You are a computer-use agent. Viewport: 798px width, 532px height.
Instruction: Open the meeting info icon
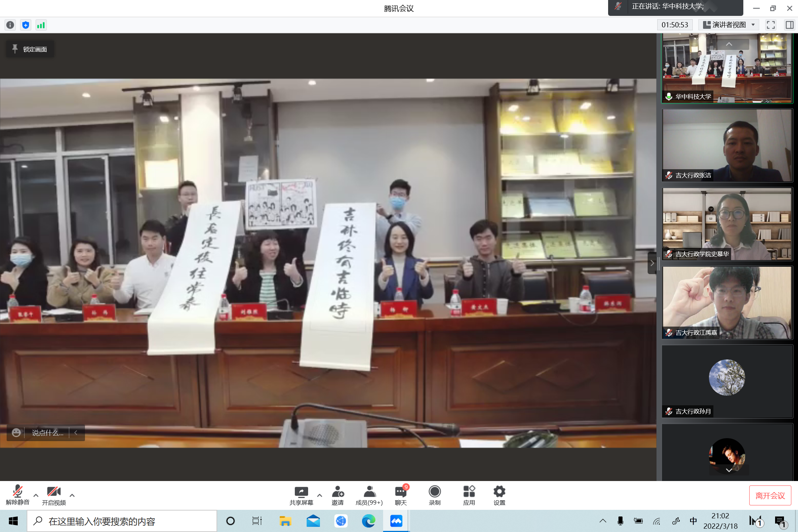pyautogui.click(x=10, y=25)
